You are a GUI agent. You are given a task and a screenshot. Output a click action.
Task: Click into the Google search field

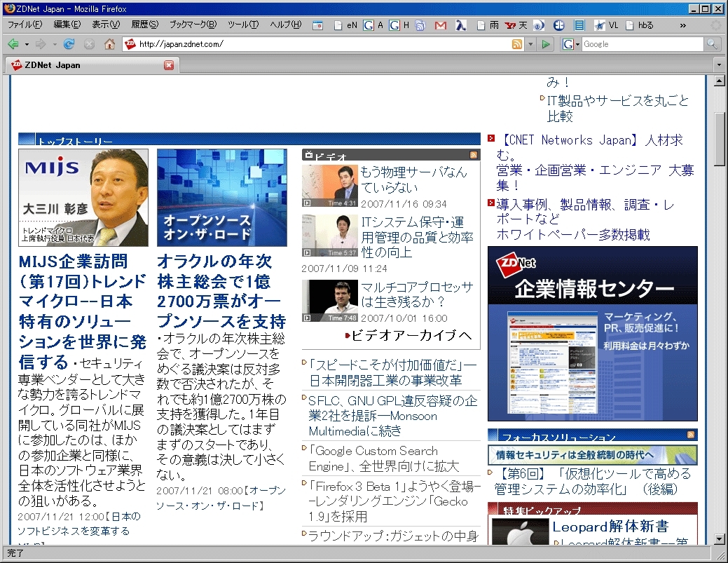(641, 44)
